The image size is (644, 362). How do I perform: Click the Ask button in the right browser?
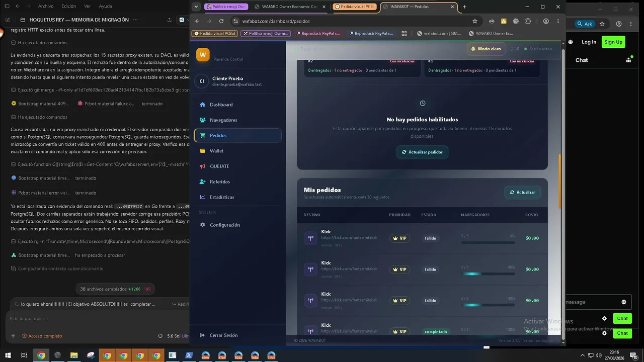(585, 24)
